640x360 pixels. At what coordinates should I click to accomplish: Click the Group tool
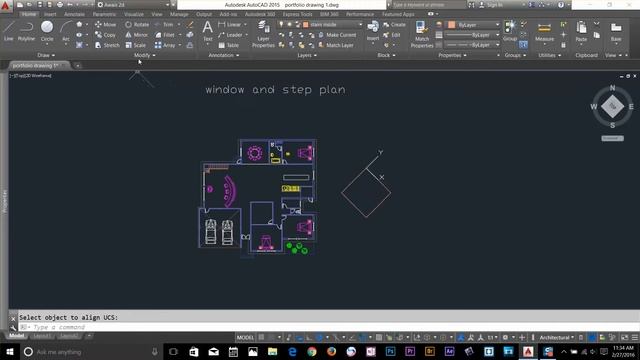click(510, 31)
